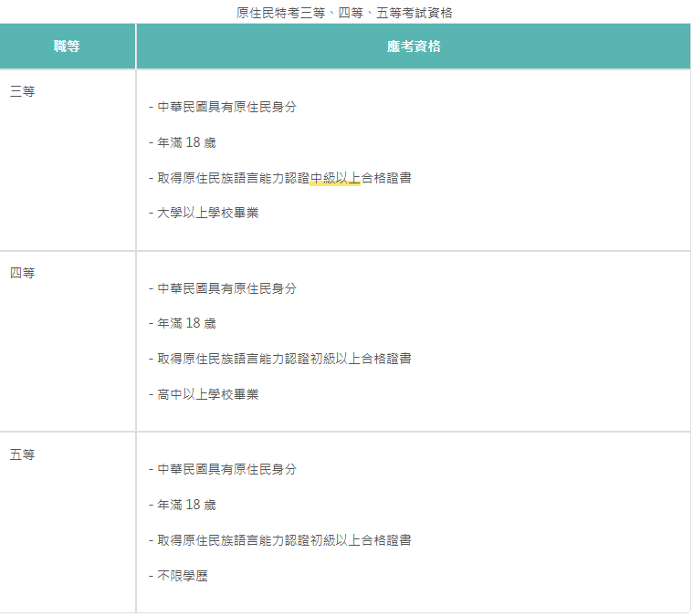Click the highlighted 中級以上 text
Image resolution: width=693 pixels, height=616 pixels.
click(335, 178)
